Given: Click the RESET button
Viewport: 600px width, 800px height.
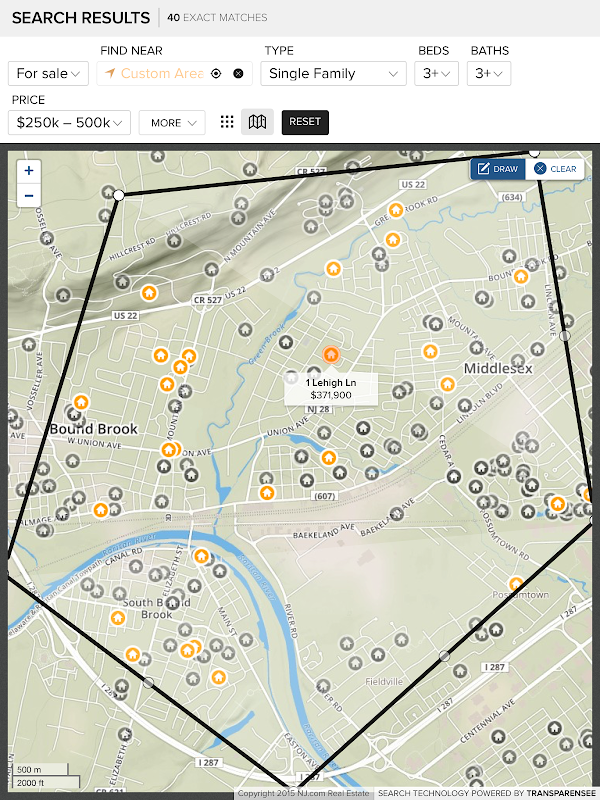Looking at the screenshot, I should tap(305, 122).
